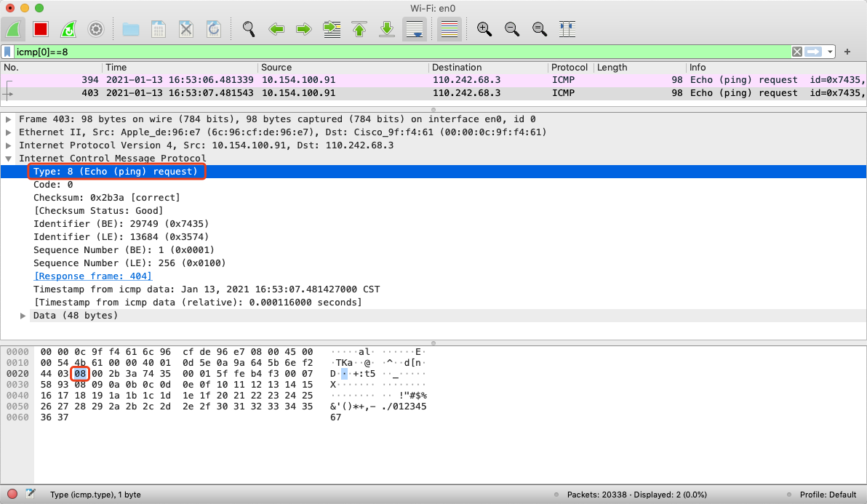This screenshot has height=504, width=867.
Task: Restart the current capture
Action: [68, 29]
